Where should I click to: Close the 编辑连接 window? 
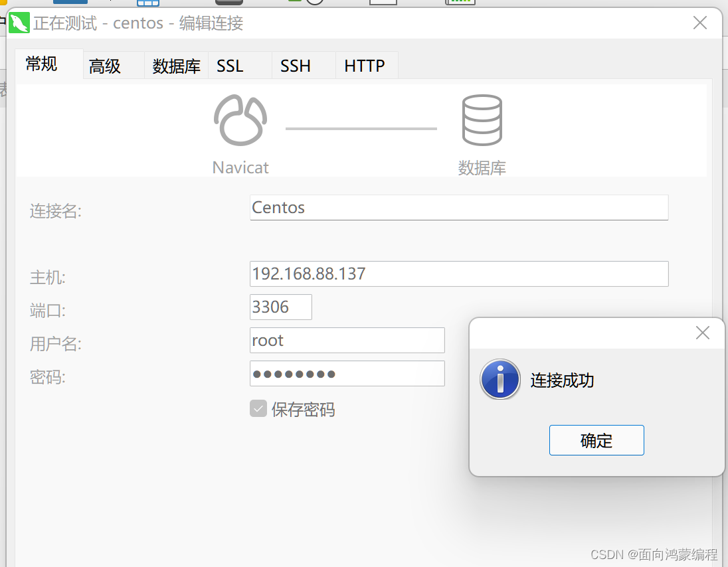coord(699,23)
